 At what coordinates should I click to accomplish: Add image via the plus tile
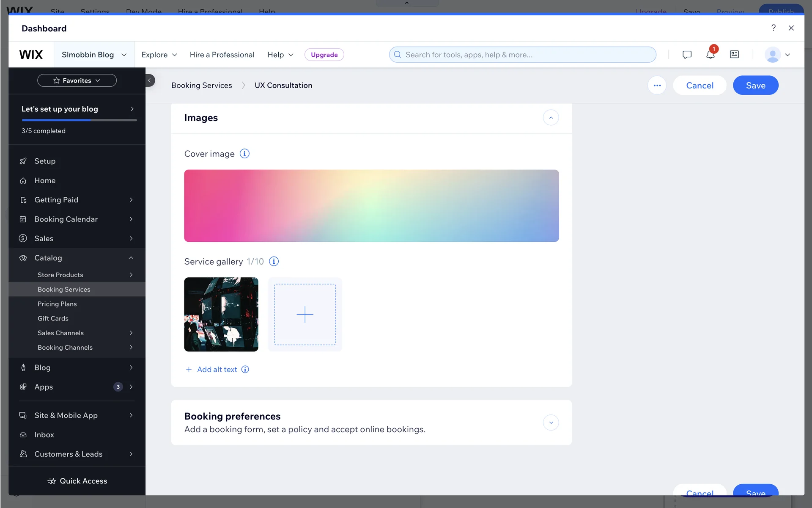[304, 315]
